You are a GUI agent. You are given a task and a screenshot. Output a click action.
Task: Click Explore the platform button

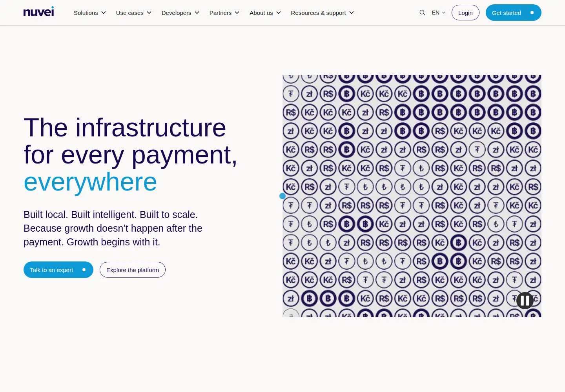133,270
